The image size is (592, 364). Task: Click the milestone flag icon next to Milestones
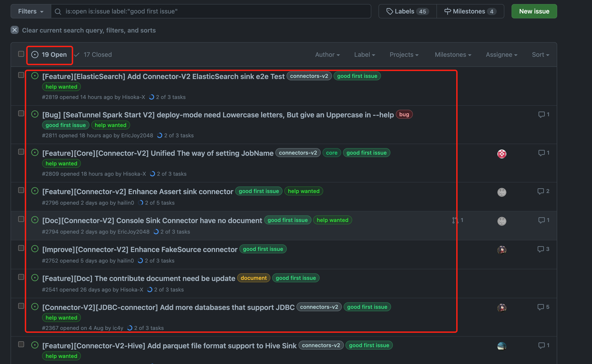point(448,11)
